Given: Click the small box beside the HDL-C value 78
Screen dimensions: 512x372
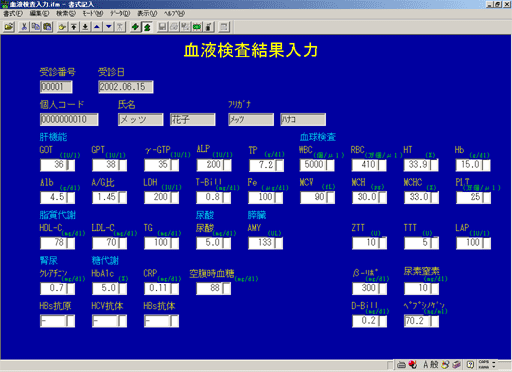Looking at the screenshot, I should coord(70,243).
